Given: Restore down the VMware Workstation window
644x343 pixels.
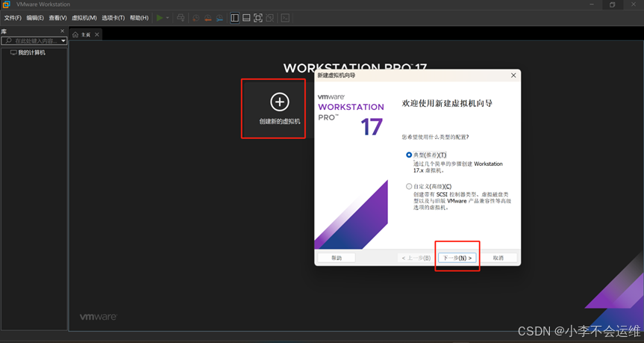Looking at the screenshot, I should 612,4.
